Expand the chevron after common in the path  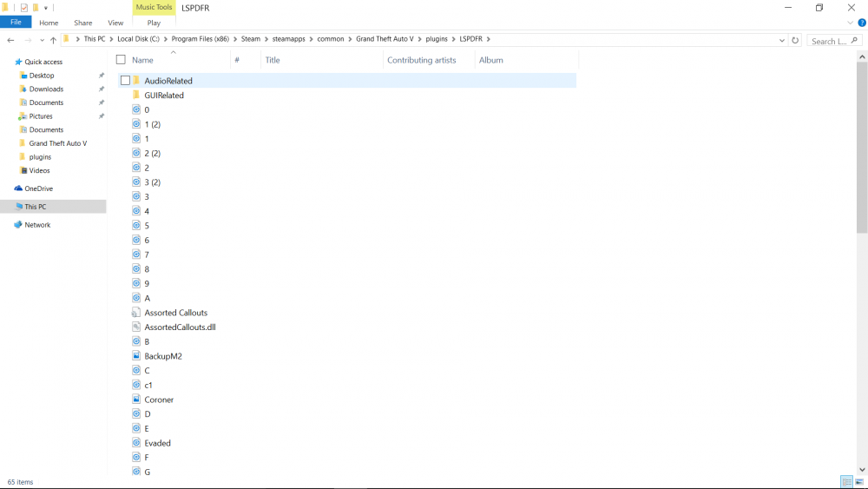click(x=350, y=39)
